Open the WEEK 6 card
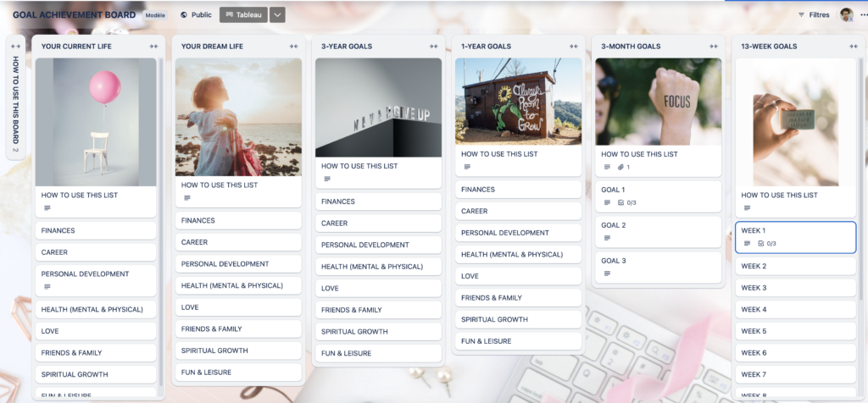This screenshot has height=403, width=868. point(795,353)
